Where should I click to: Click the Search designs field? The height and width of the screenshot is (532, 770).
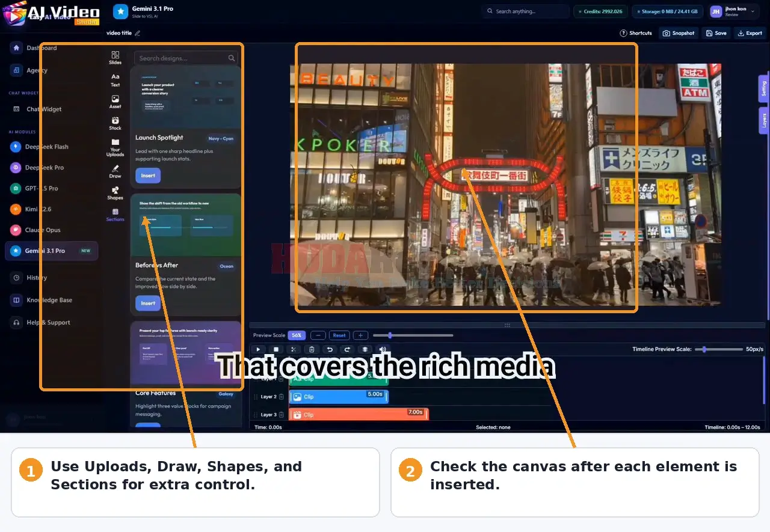186,58
